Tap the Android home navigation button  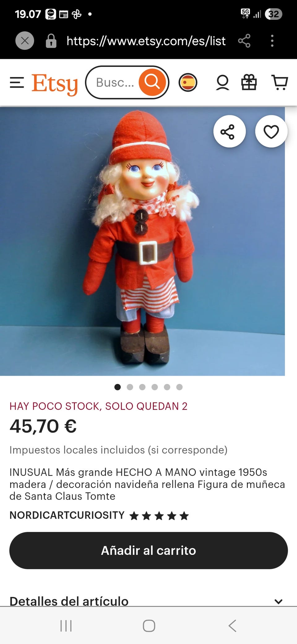tap(149, 626)
